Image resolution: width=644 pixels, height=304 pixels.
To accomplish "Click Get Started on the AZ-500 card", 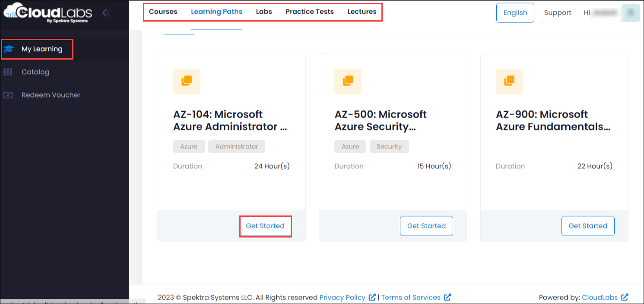I will pos(426,226).
